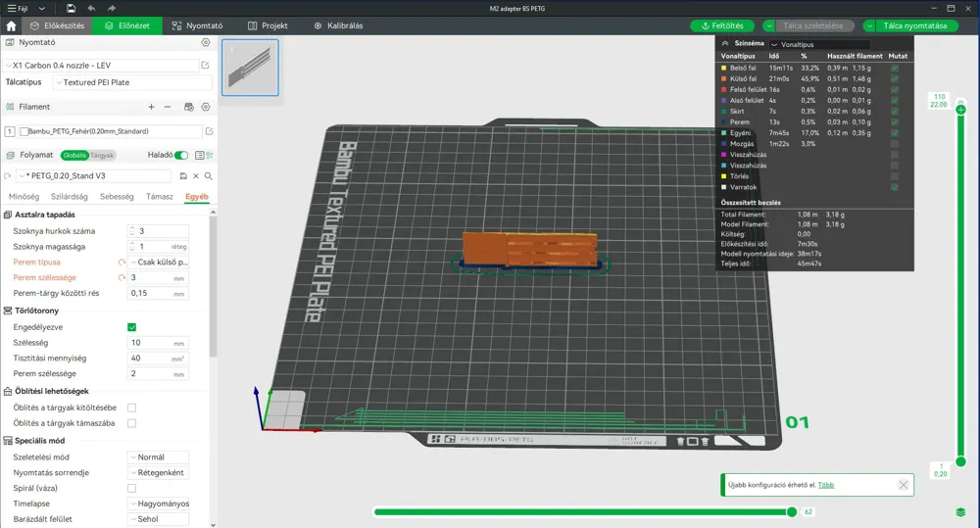This screenshot has height=528, width=980.
Task: Search process settings magnifier icon
Action: (x=208, y=176)
